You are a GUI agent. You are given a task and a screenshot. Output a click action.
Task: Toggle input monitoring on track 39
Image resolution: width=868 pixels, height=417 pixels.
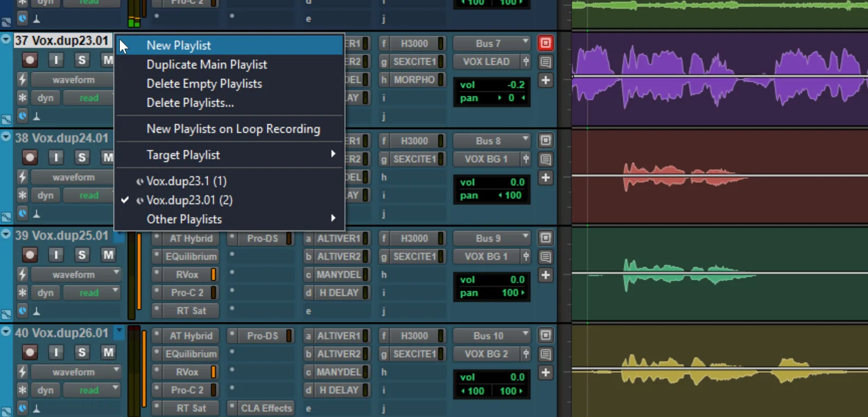coord(56,255)
